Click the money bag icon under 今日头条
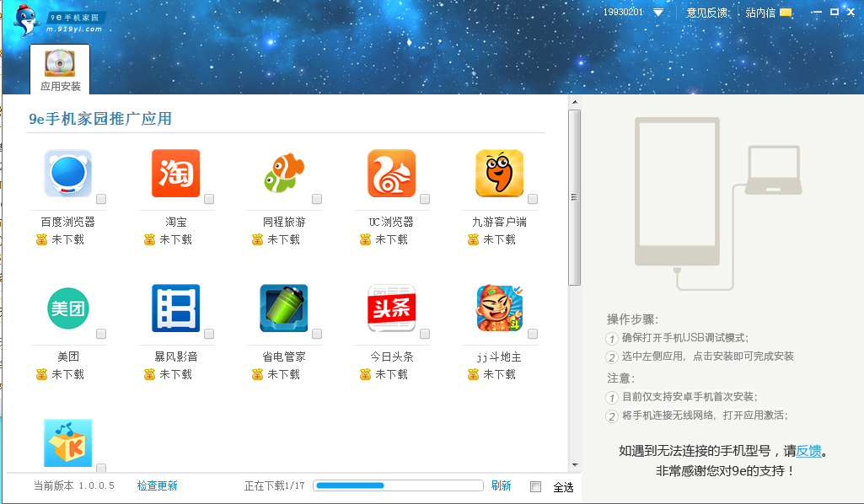This screenshot has width=864, height=504. coord(365,374)
